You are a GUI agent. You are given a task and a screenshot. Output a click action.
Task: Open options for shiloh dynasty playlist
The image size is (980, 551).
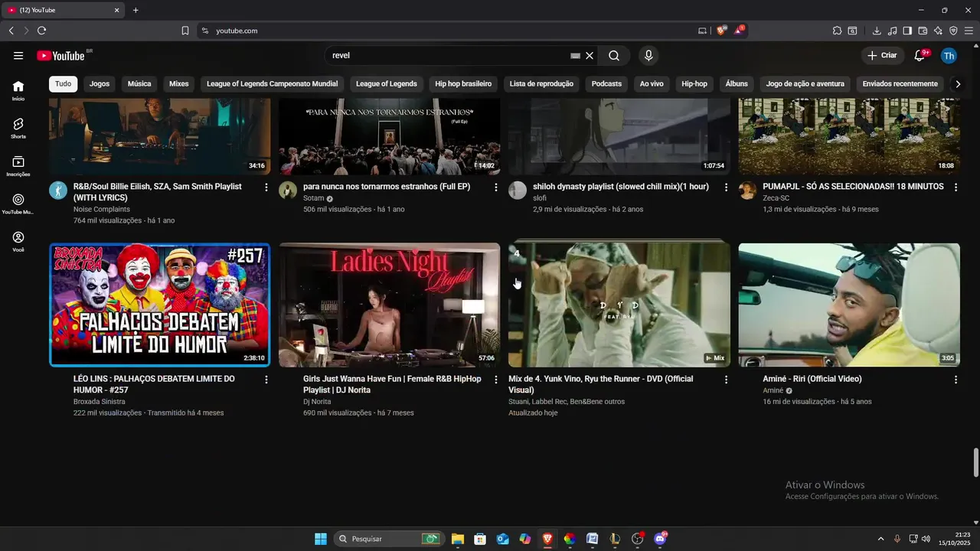pos(726,187)
